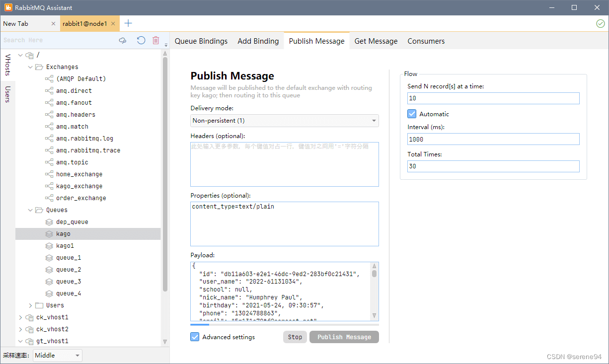Collapse the Queues folder
The width and height of the screenshot is (609, 364).
point(30,210)
